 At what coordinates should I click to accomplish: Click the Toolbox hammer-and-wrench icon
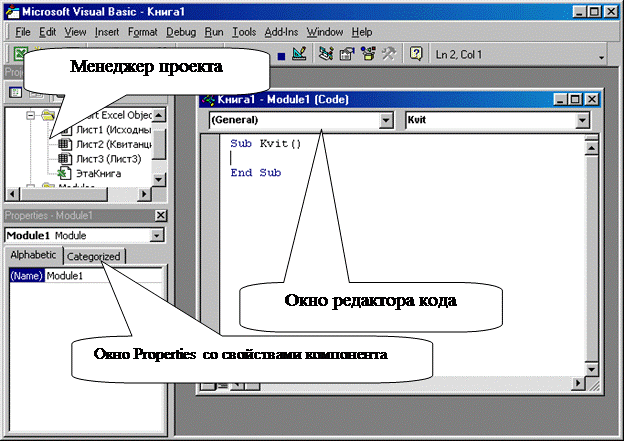pyautogui.click(x=389, y=53)
